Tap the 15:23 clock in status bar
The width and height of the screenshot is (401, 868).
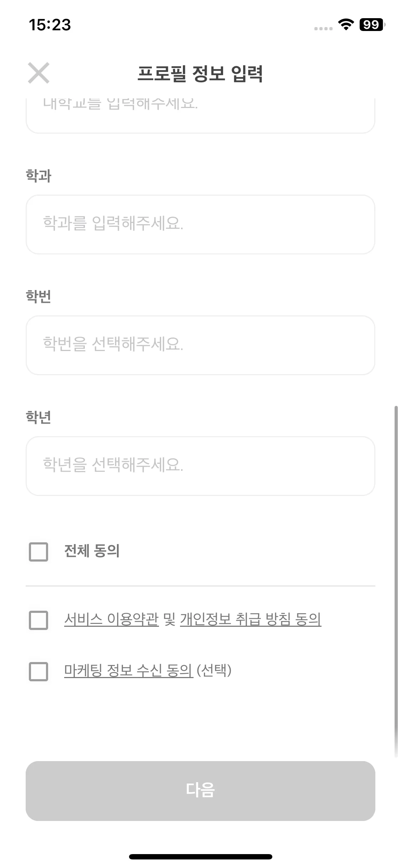coord(50,25)
